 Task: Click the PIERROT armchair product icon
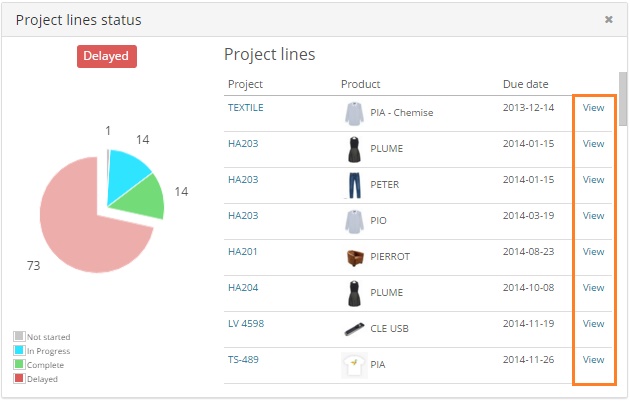[x=353, y=257]
